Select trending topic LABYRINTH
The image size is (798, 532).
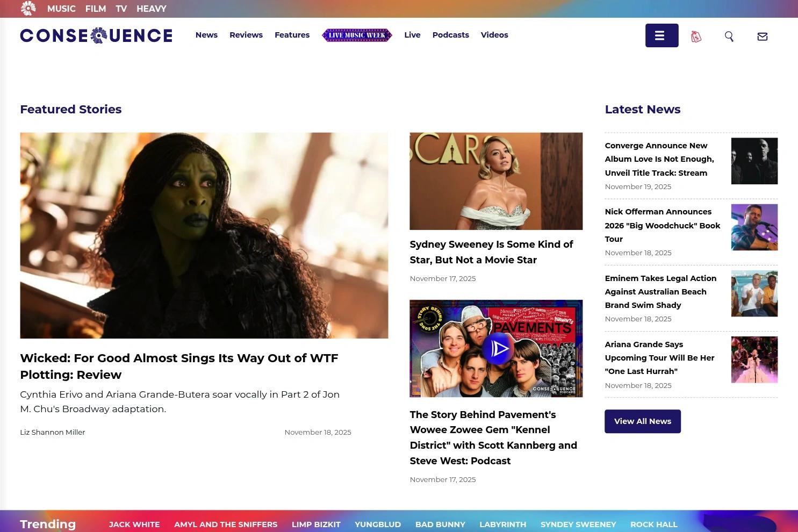coord(503,524)
